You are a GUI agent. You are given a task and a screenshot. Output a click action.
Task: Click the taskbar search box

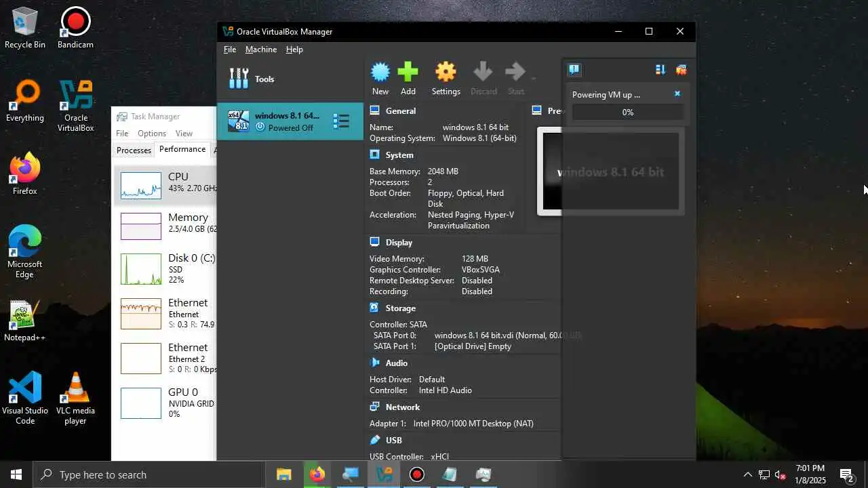click(149, 474)
